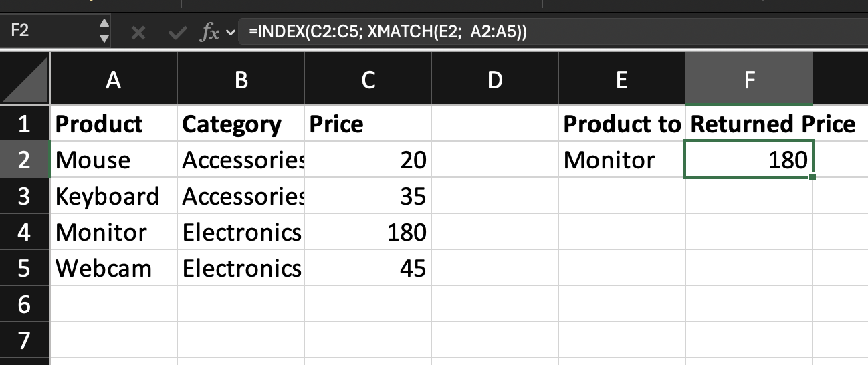Click the Monitor cell in column E

tap(621, 160)
